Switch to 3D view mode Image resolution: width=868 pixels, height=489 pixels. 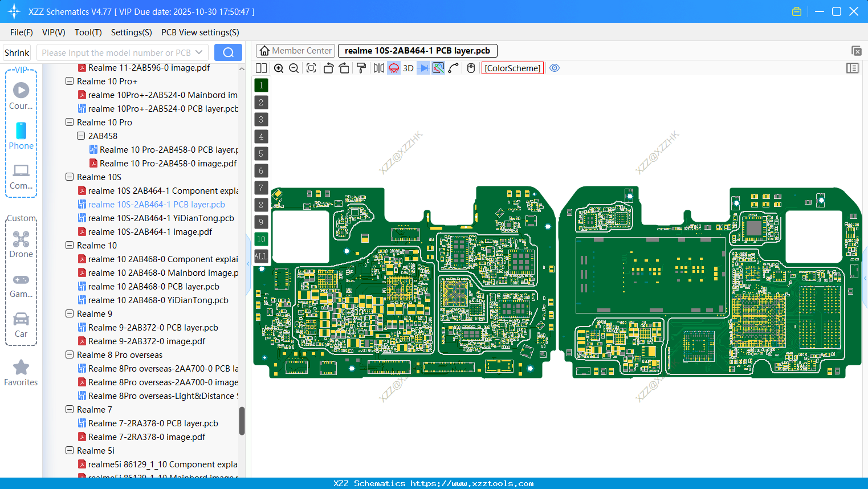click(408, 68)
